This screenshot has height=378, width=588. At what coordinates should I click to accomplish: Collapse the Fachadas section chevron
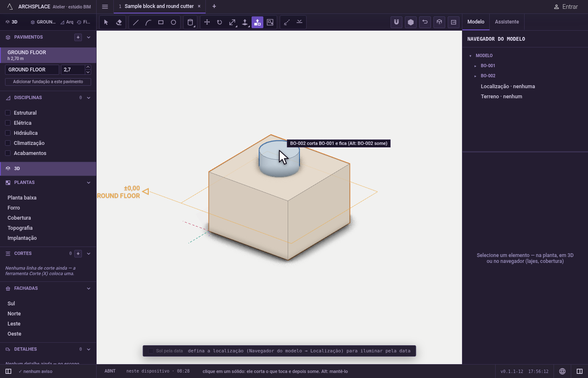[x=89, y=289]
